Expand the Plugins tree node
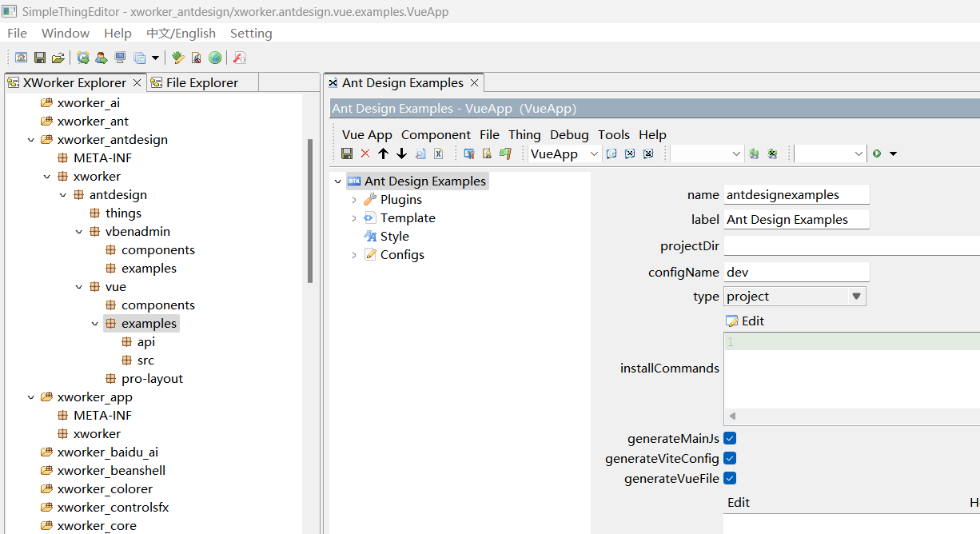 tap(354, 200)
